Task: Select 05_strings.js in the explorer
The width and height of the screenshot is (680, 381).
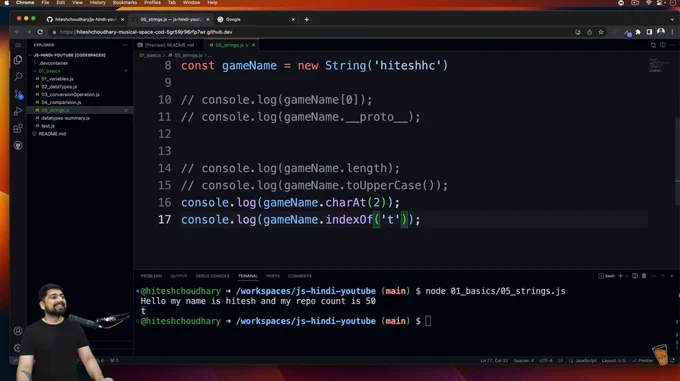Action: pyautogui.click(x=80, y=110)
